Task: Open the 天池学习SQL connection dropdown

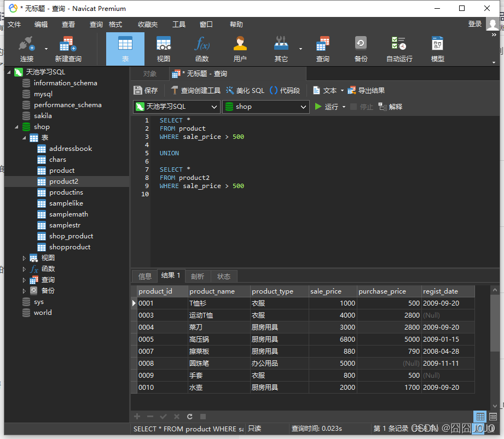Action: coord(176,107)
